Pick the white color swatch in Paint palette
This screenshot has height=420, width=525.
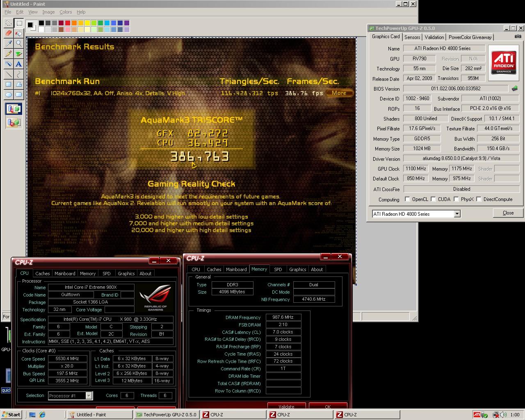(x=42, y=30)
